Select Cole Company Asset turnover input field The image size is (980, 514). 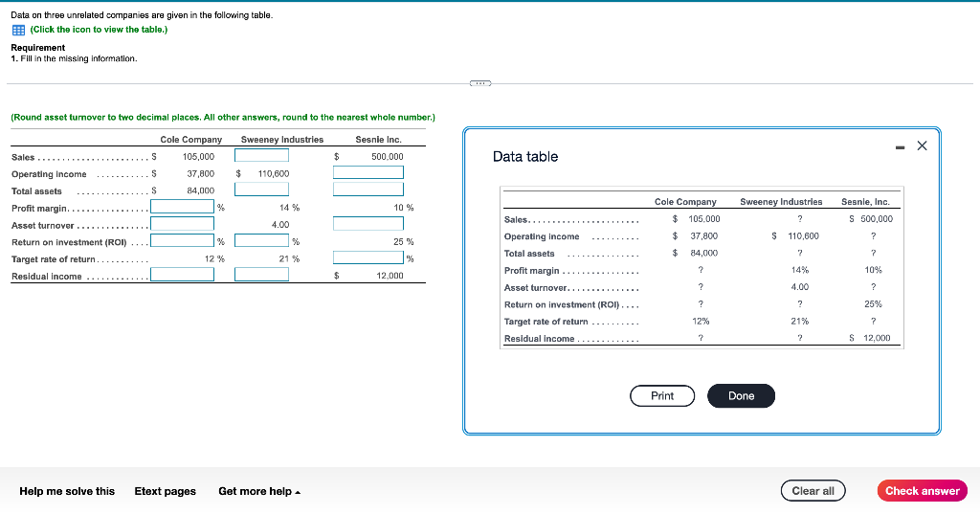(x=183, y=223)
